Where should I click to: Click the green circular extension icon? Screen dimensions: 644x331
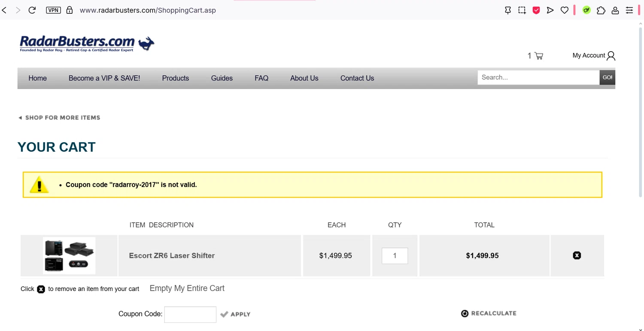pos(586,10)
